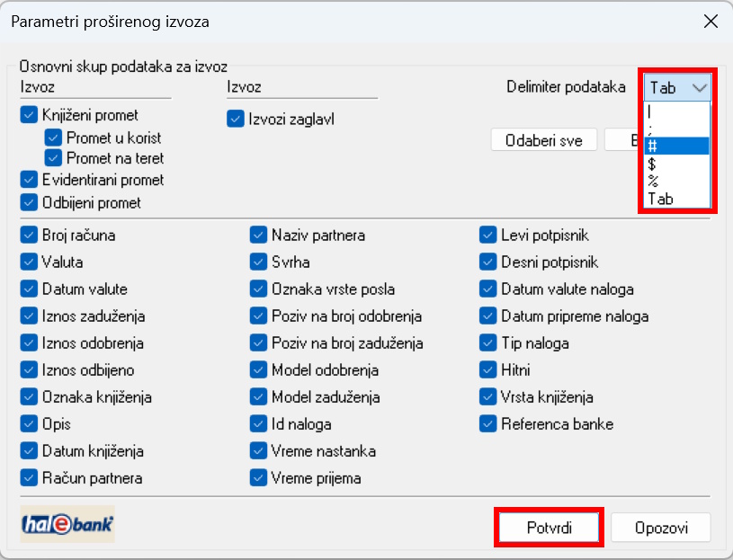The image size is (733, 560).
Task: Pick the % delimiter in the list
Action: 677,182
